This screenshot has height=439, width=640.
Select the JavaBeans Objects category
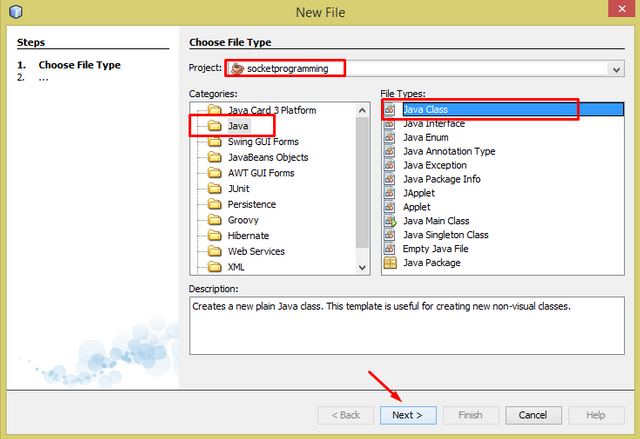268,157
